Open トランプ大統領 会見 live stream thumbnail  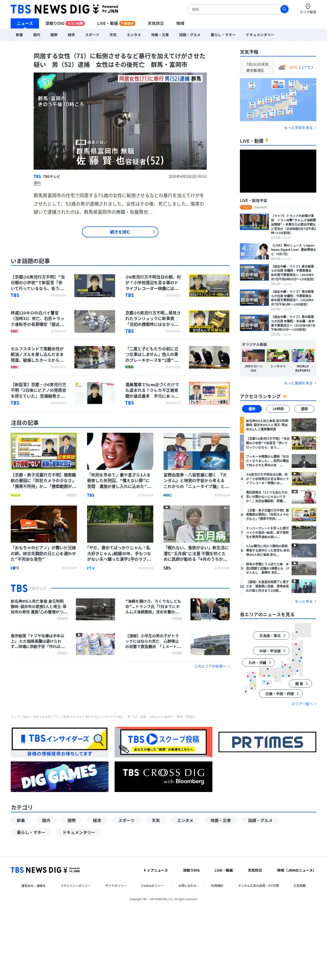click(x=254, y=222)
